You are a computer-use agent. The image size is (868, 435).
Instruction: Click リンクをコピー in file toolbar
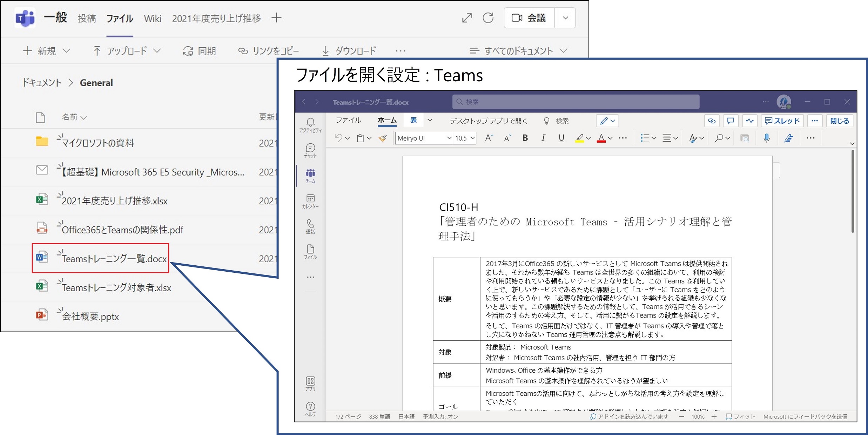[x=269, y=51]
